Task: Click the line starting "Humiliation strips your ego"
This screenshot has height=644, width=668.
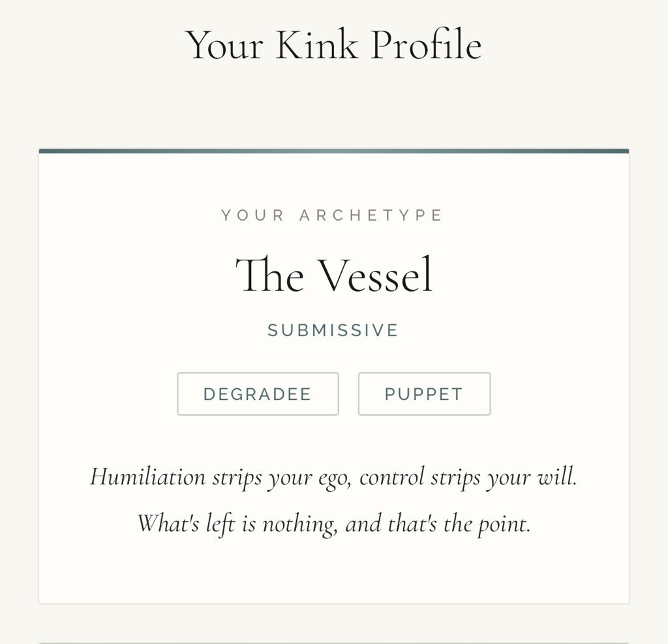Action: tap(333, 476)
